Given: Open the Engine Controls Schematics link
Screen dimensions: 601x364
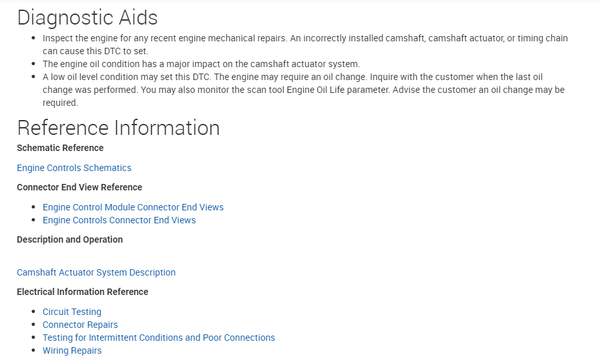Looking at the screenshot, I should pyautogui.click(x=74, y=168).
